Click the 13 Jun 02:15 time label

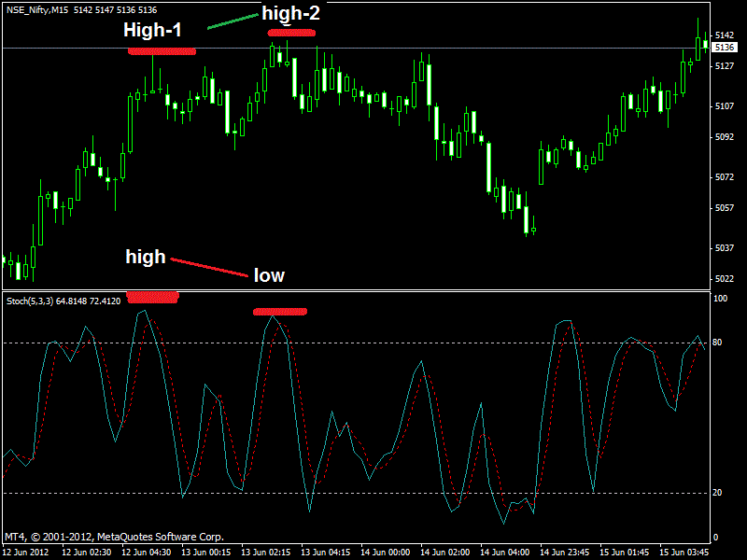point(266,553)
